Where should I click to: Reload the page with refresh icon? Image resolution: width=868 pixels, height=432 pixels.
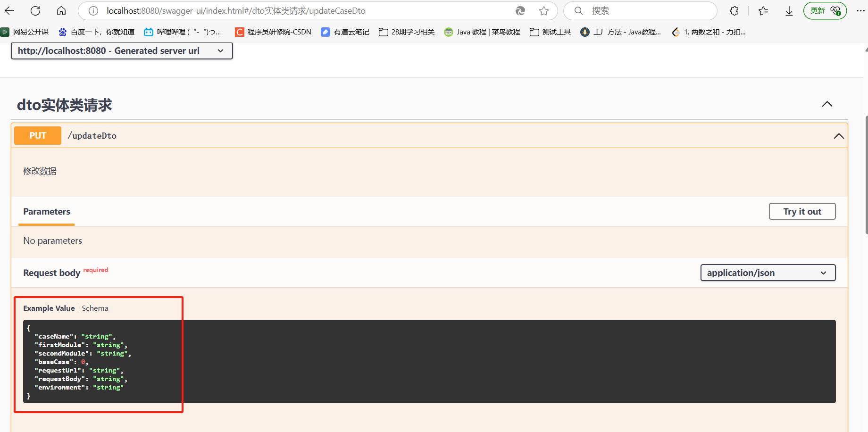pyautogui.click(x=35, y=11)
